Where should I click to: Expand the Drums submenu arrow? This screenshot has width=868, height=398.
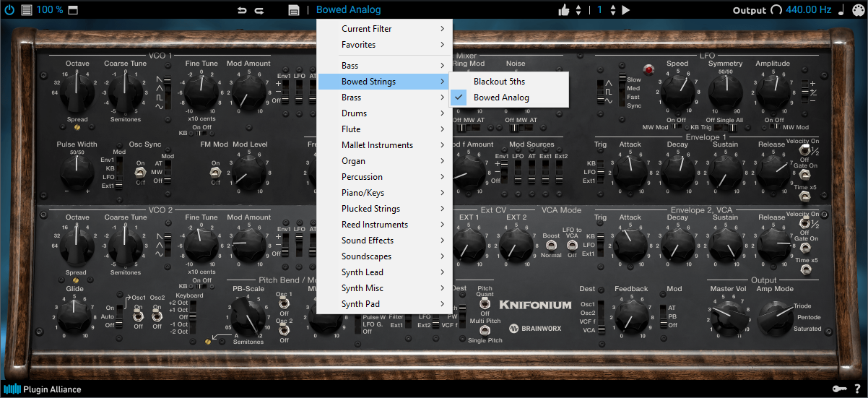click(442, 113)
